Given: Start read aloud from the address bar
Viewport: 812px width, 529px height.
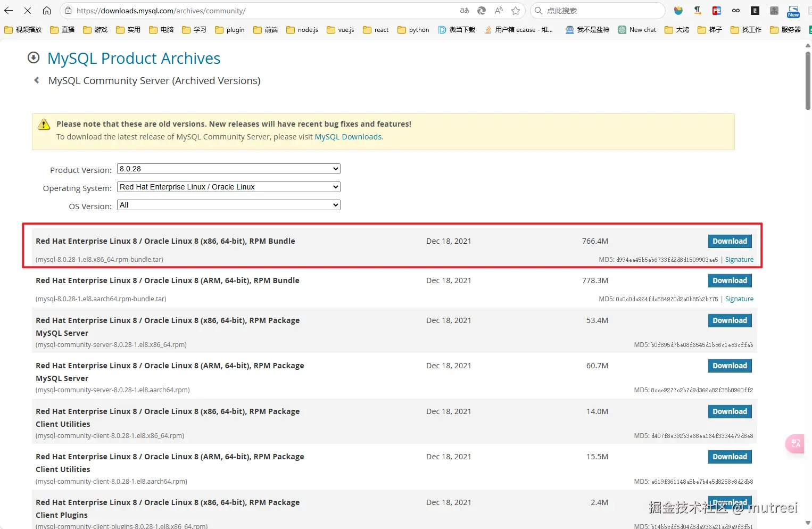Looking at the screenshot, I should coord(499,11).
